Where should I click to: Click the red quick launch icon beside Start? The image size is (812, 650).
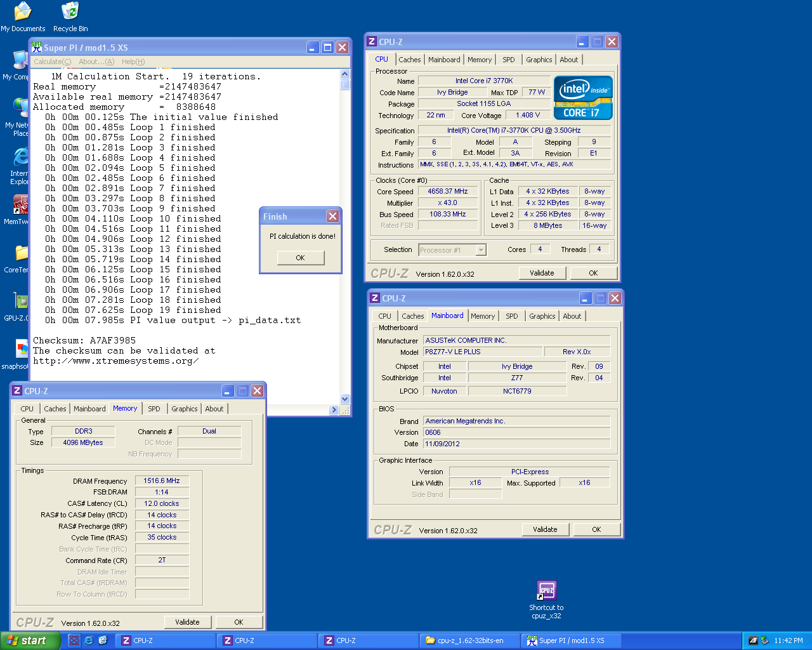coord(74,640)
